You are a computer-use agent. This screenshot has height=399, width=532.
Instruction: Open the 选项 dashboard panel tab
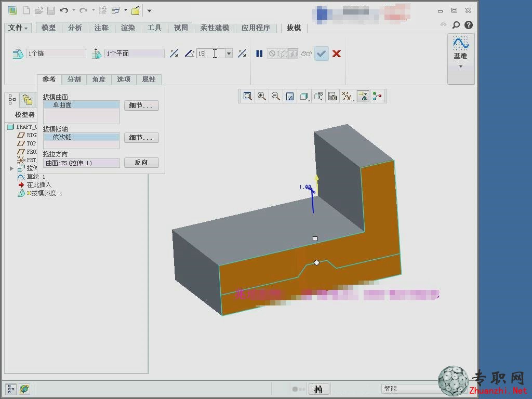click(x=124, y=79)
